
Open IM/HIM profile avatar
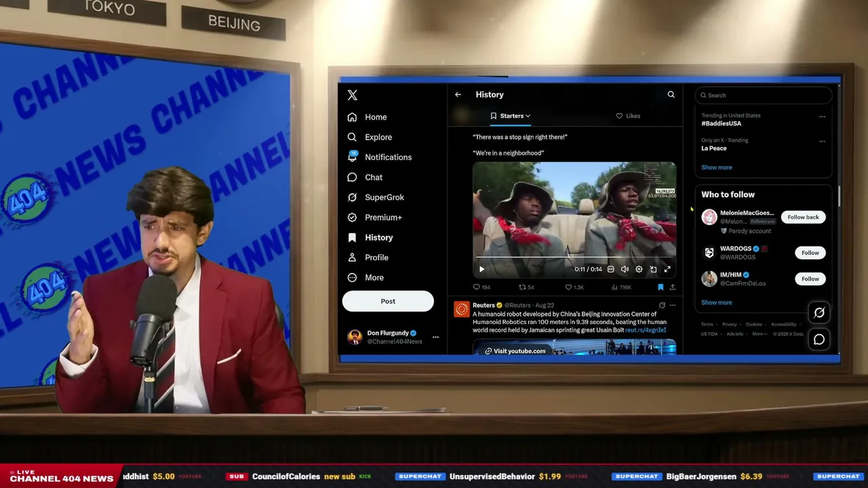pos(709,279)
